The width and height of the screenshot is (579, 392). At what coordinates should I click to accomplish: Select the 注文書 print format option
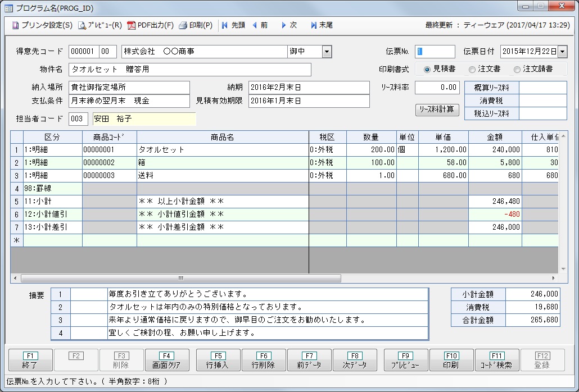tap(471, 69)
